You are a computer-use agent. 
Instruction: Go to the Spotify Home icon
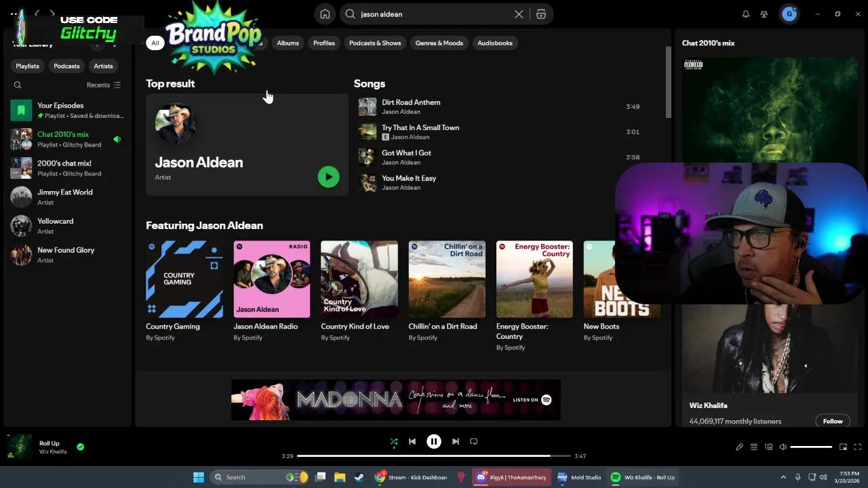click(x=325, y=14)
